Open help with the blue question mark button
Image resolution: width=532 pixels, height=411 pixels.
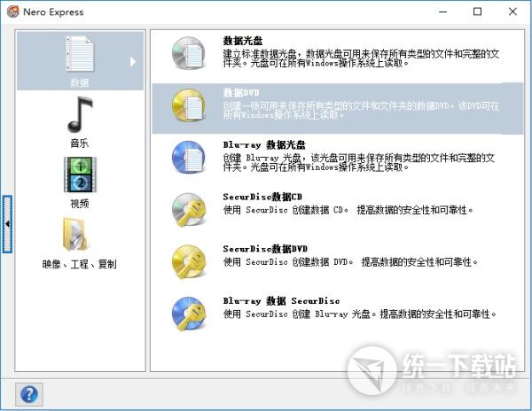(x=28, y=392)
